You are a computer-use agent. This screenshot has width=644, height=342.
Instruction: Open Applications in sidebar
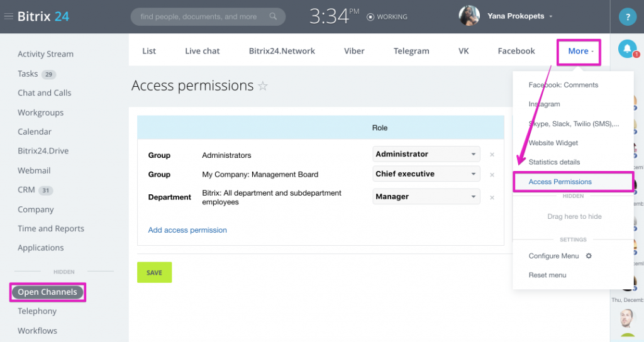[41, 248]
